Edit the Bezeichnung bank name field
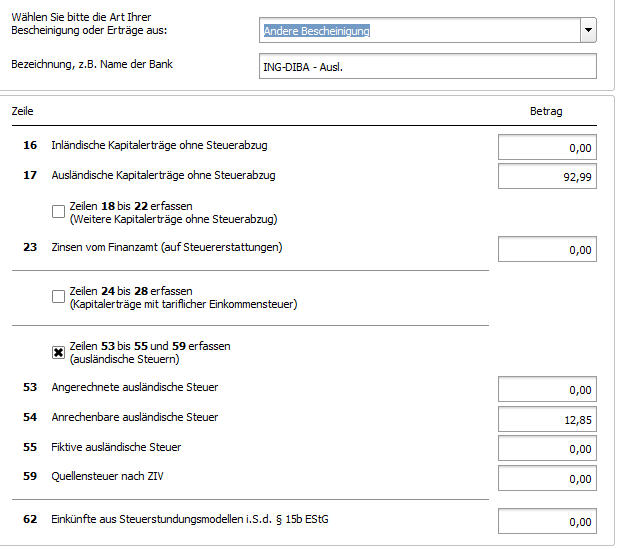Viewport: 623px width, 549px height. click(428, 66)
